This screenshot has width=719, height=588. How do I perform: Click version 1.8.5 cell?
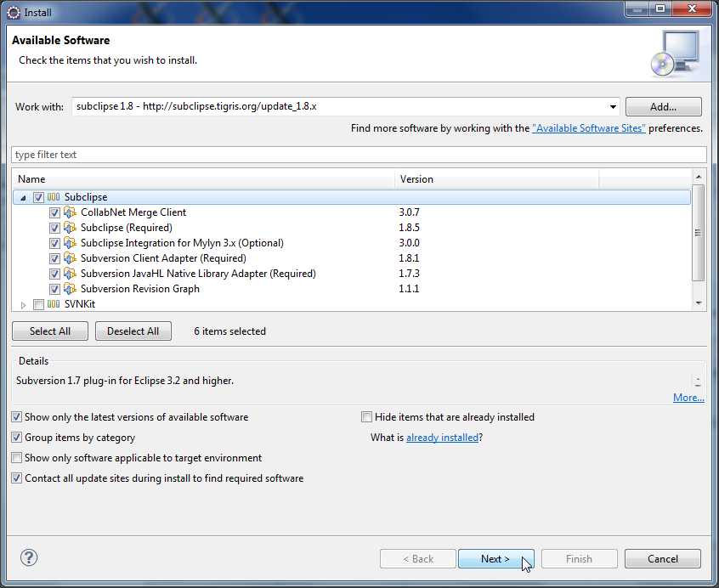click(x=409, y=228)
